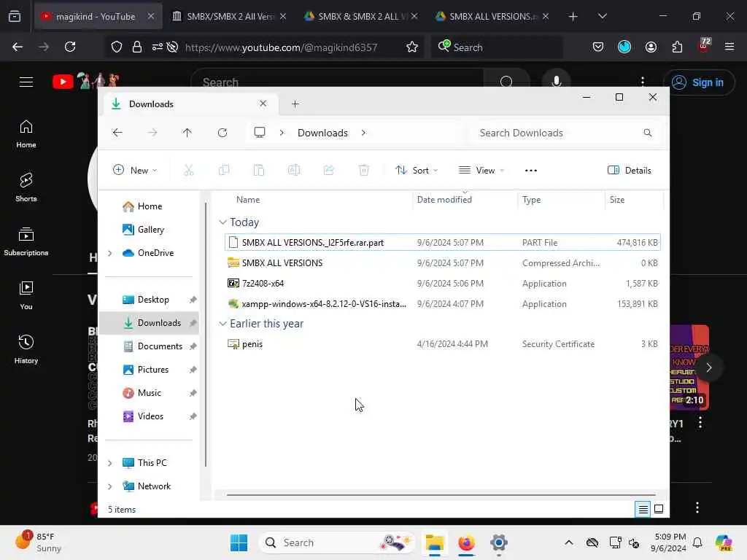747x560 pixels.
Task: Click the Paste clipboard icon in Explorer toolbar
Action: pos(259,170)
